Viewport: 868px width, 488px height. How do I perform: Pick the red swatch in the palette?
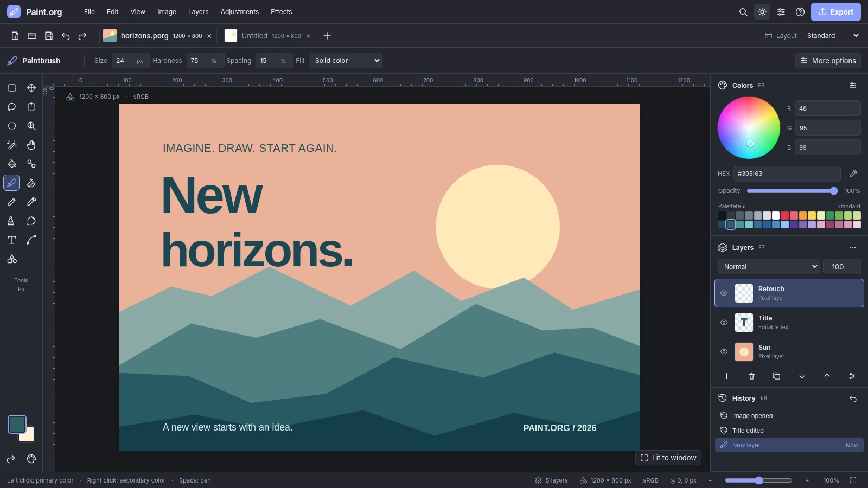784,215
